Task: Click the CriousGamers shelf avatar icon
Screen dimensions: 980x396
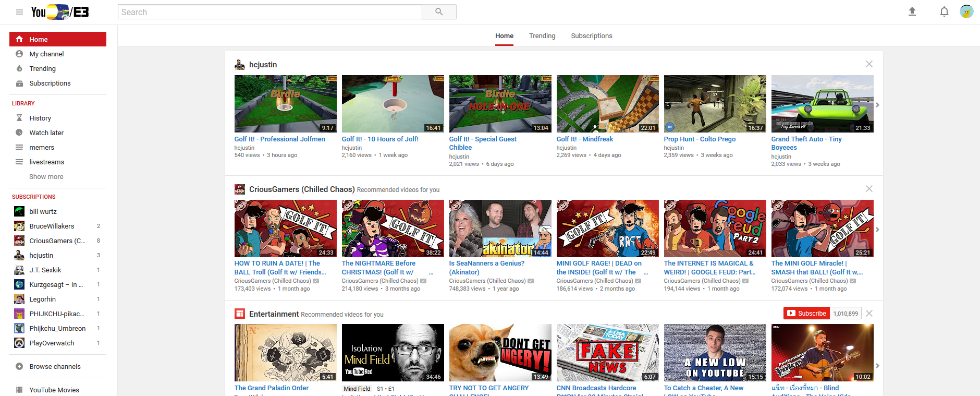Action: pos(240,189)
